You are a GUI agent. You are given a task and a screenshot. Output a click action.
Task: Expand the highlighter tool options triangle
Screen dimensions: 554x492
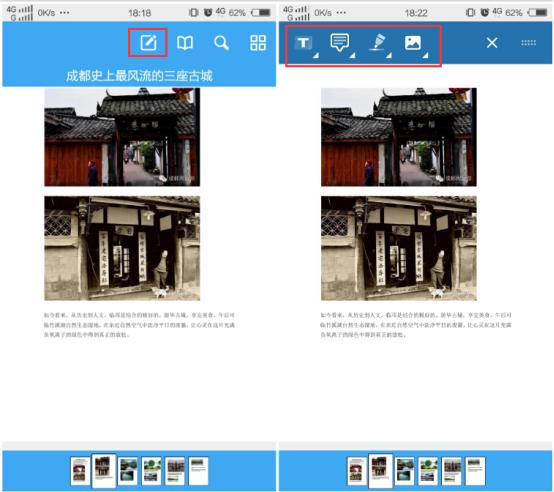[389, 55]
